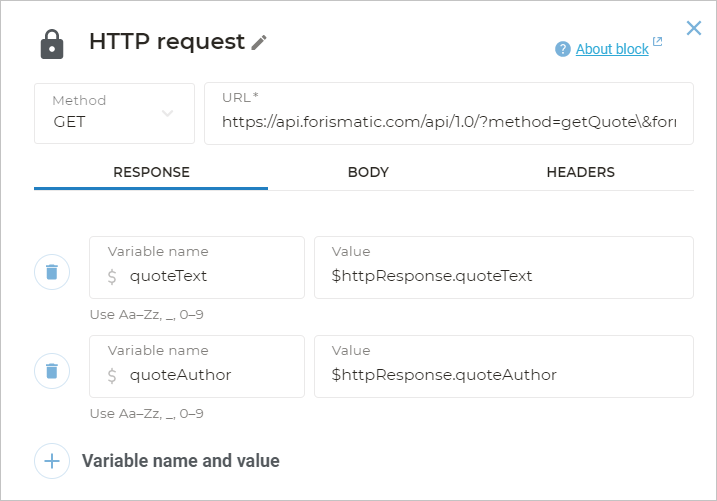
Task: Edit the $httpResponse.quoteText value field
Action: (x=503, y=276)
